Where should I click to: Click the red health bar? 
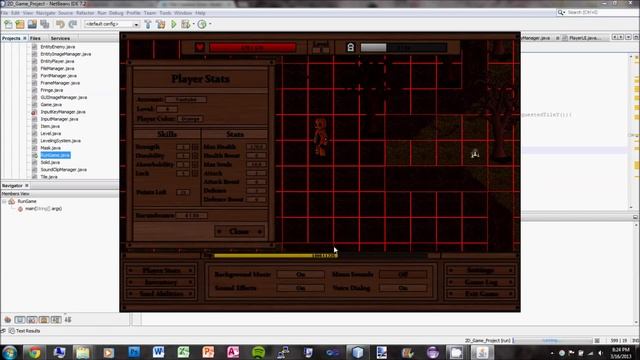click(x=253, y=48)
